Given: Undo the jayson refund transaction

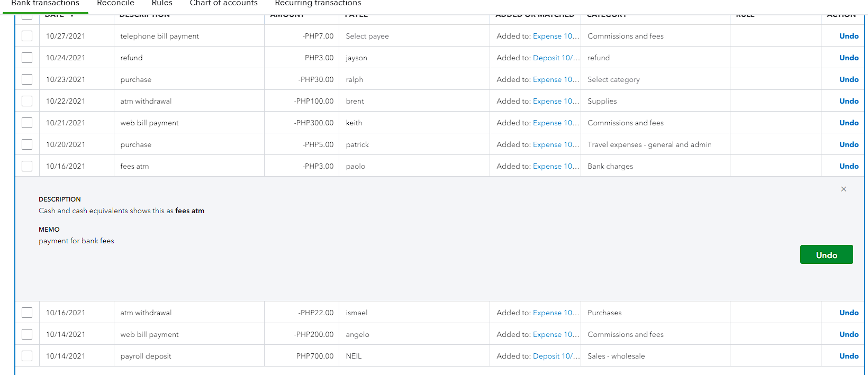Looking at the screenshot, I should click(x=849, y=58).
